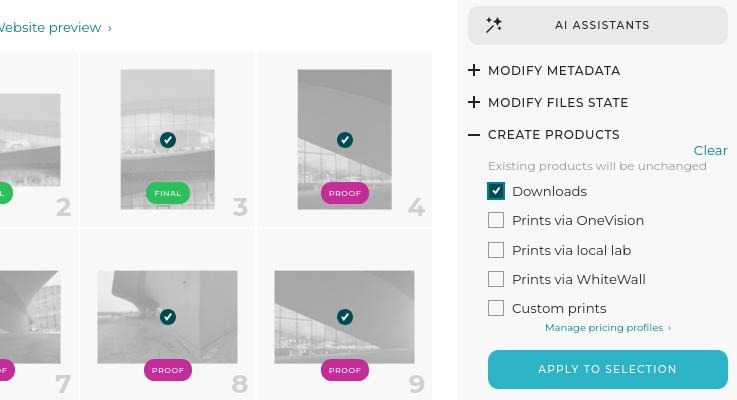
Task: Deselect image 9 via its checkmark icon
Action: click(345, 317)
